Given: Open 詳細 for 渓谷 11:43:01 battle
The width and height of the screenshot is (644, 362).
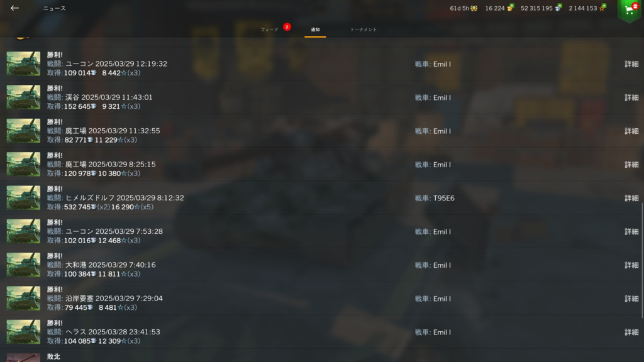Looking at the screenshot, I should tap(631, 97).
